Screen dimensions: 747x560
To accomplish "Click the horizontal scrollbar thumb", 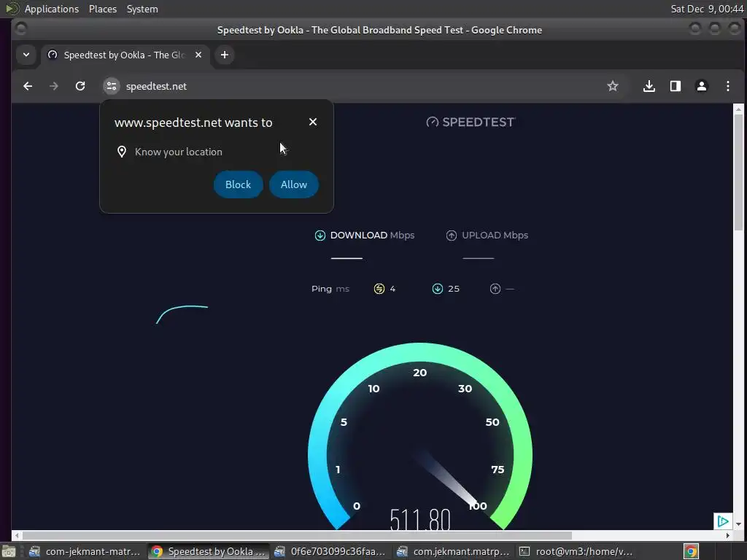I will 297,535.
